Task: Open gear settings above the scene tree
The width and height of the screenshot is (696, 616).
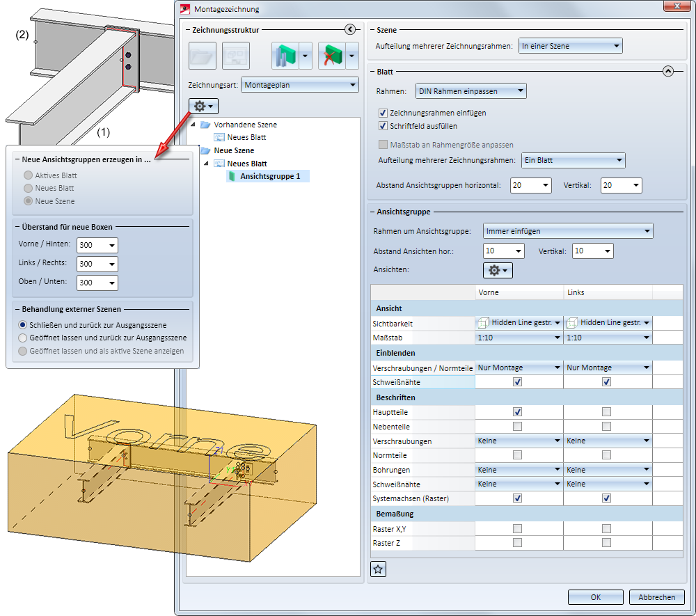Action: (x=203, y=106)
